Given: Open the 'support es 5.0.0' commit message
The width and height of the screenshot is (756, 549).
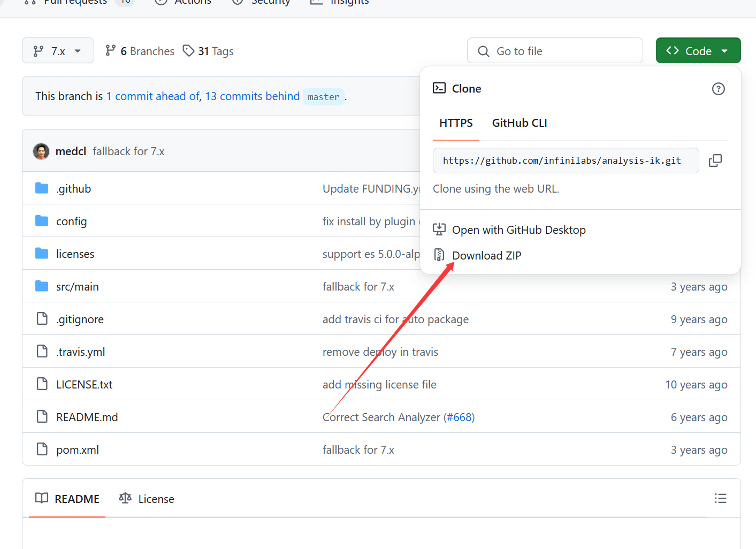Looking at the screenshot, I should [x=371, y=254].
